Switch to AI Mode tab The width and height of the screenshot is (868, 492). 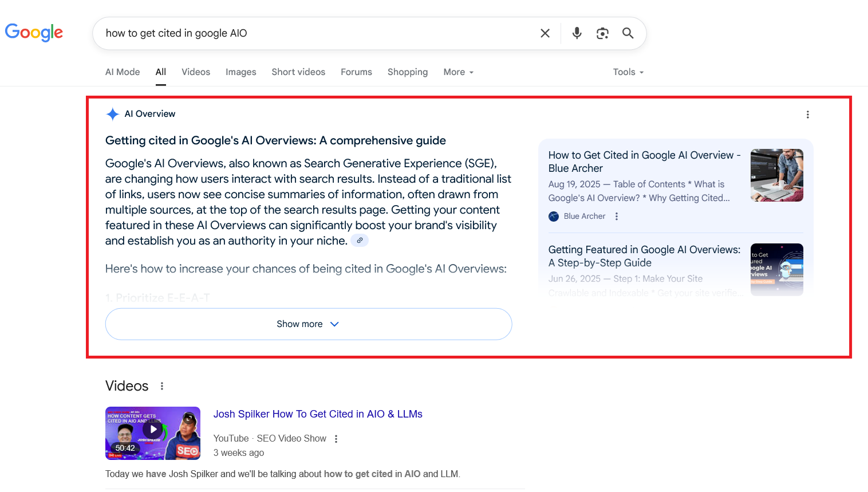(123, 72)
